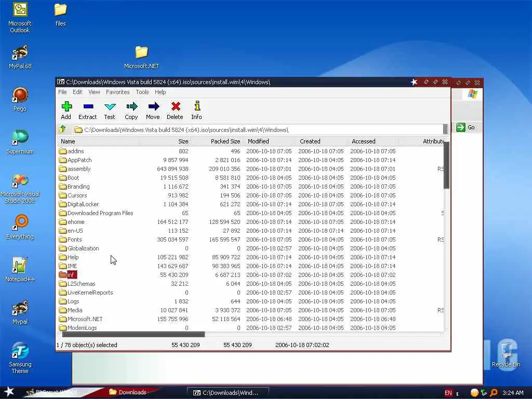Sort by the Accessed column header
Screen dimensions: 532x399
[x=372, y=141]
